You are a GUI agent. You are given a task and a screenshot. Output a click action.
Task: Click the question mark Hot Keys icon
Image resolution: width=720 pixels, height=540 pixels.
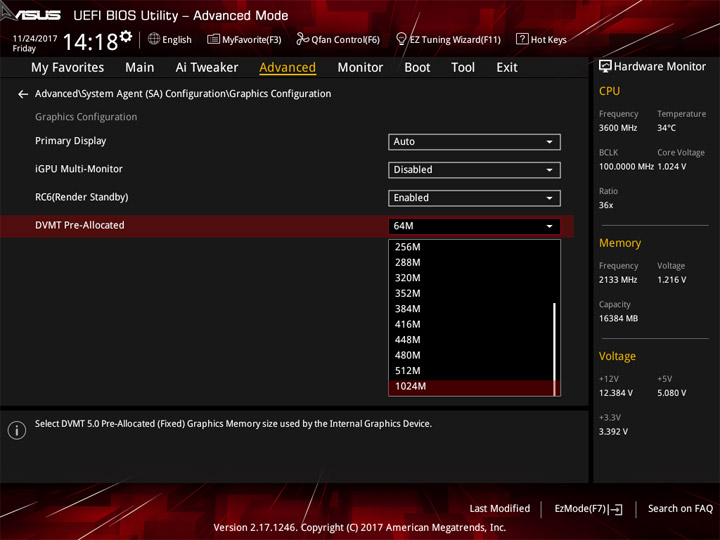pyautogui.click(x=522, y=39)
